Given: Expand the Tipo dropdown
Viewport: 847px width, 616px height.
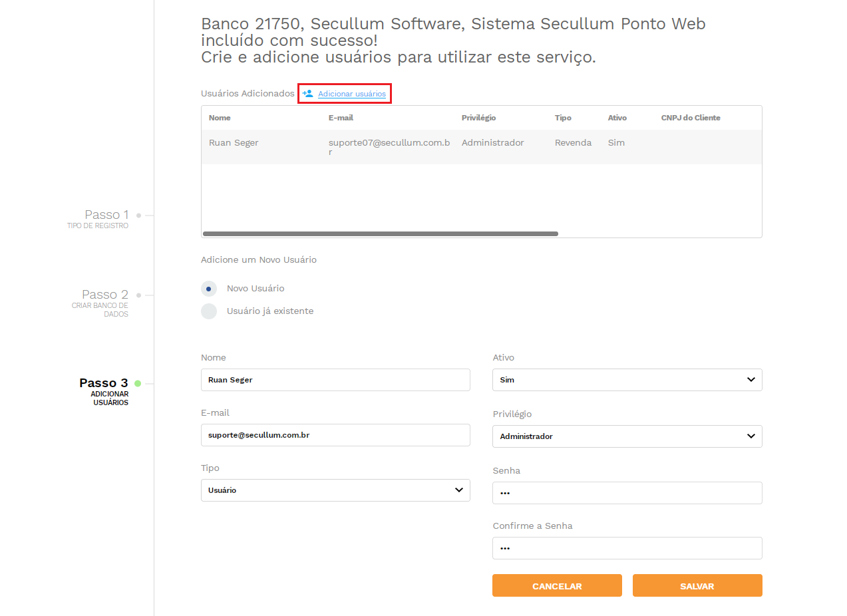Looking at the screenshot, I should pyautogui.click(x=335, y=490).
